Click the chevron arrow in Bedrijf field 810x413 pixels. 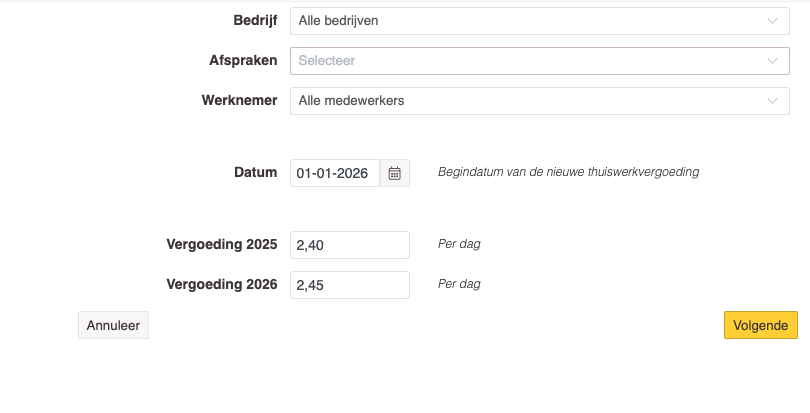coord(771,20)
